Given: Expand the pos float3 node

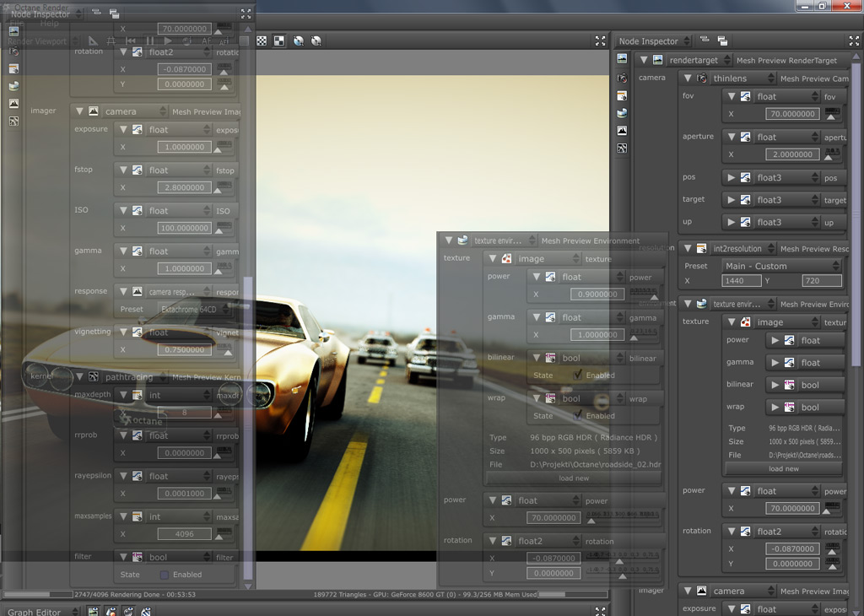Looking at the screenshot, I should tap(730, 178).
